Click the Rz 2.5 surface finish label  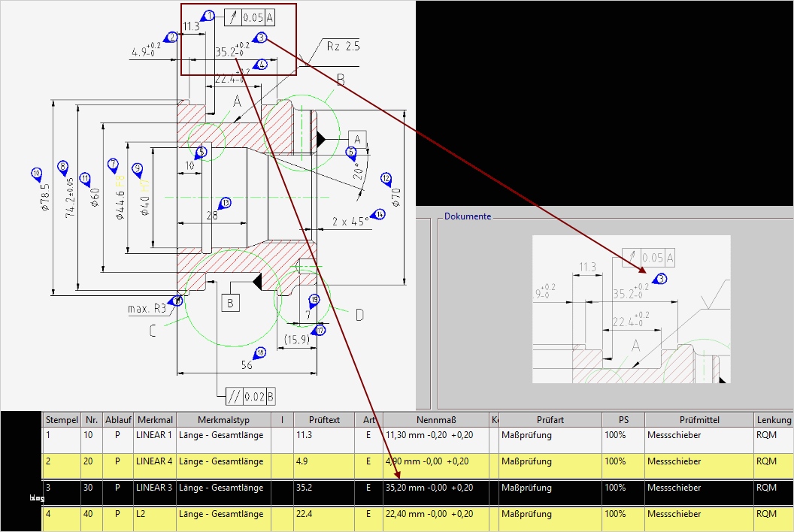(344, 46)
